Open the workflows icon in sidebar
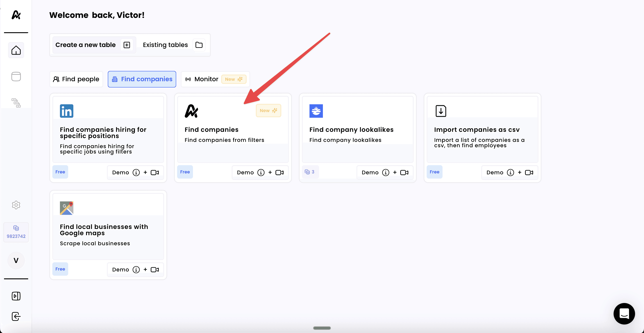Image resolution: width=644 pixels, height=333 pixels. pos(16,102)
